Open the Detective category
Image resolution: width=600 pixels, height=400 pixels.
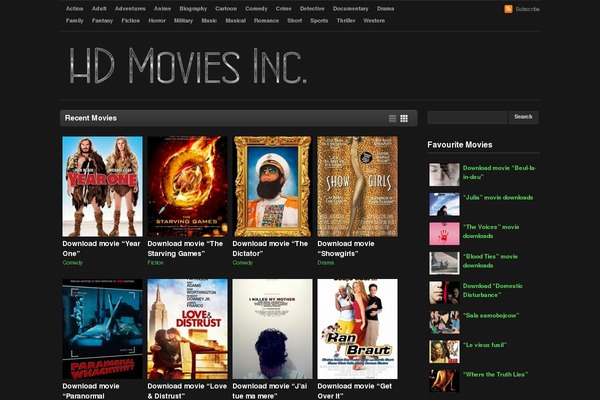[312, 8]
